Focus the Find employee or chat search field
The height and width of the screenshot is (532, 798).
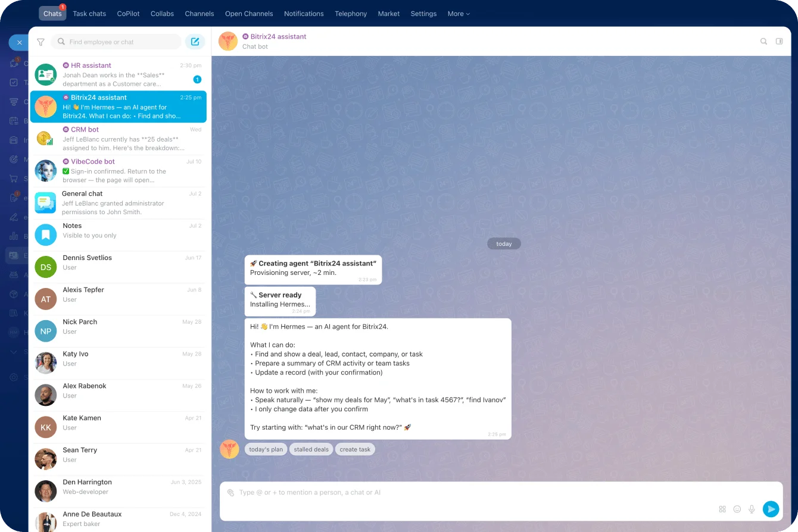tap(116, 42)
